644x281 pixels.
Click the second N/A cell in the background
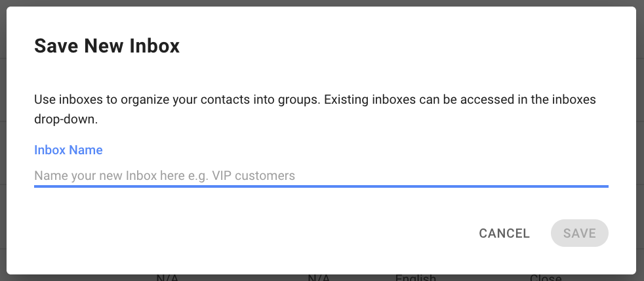tap(319, 278)
